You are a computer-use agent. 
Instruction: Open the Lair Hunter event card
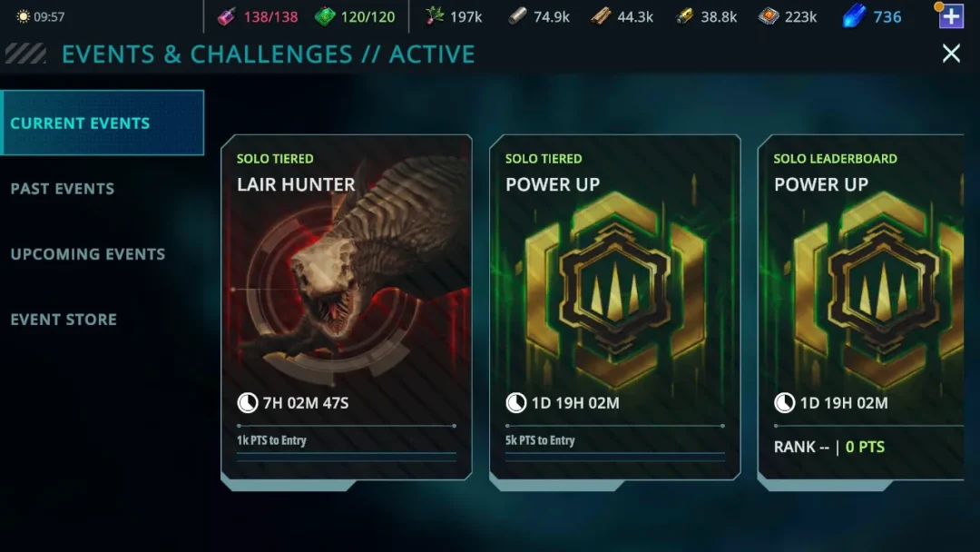(x=347, y=308)
